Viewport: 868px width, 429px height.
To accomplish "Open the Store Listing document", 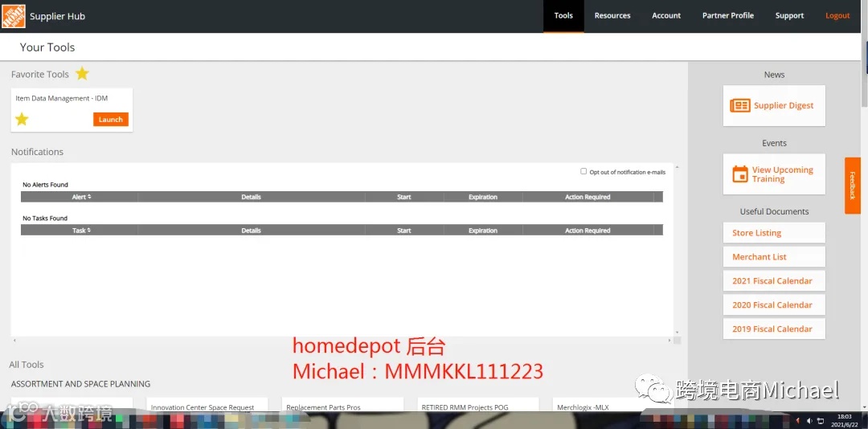I will (x=774, y=233).
